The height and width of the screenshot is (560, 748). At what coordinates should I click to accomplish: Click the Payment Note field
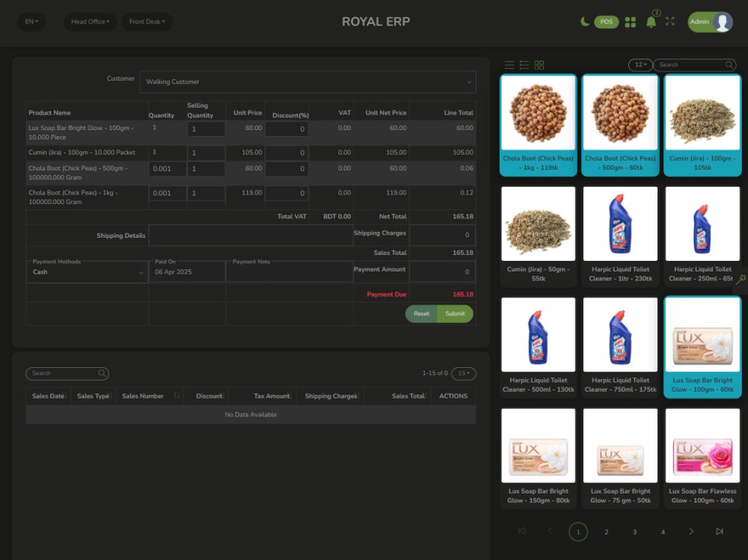[289, 271]
